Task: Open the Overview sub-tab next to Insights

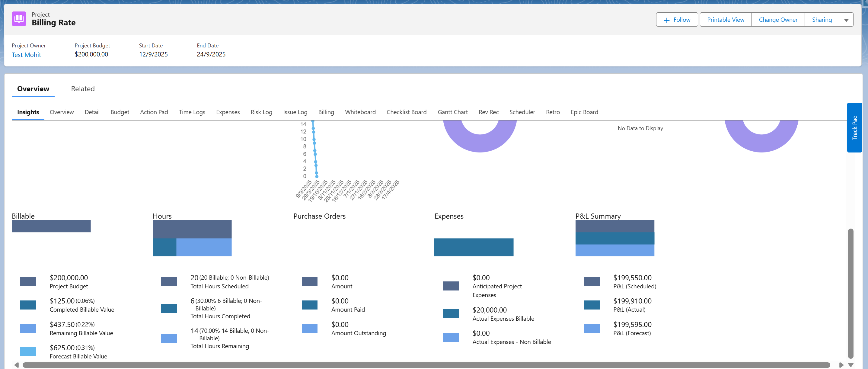Action: pos(62,112)
